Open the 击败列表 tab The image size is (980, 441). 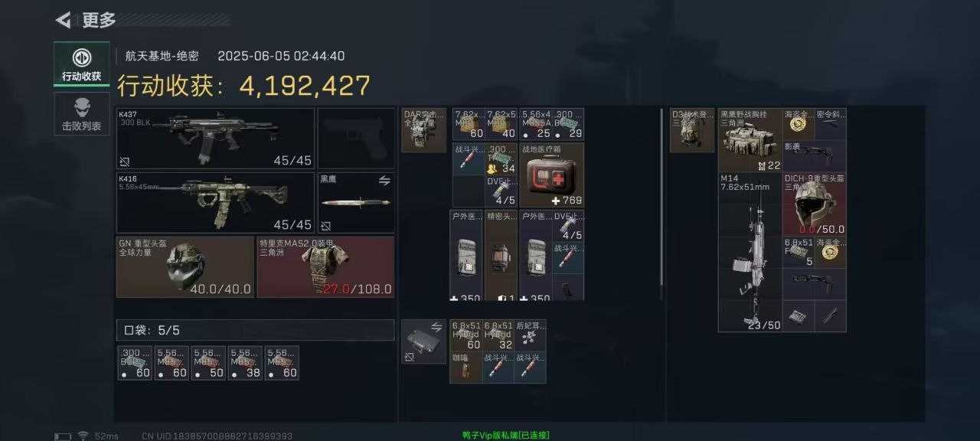(x=81, y=114)
